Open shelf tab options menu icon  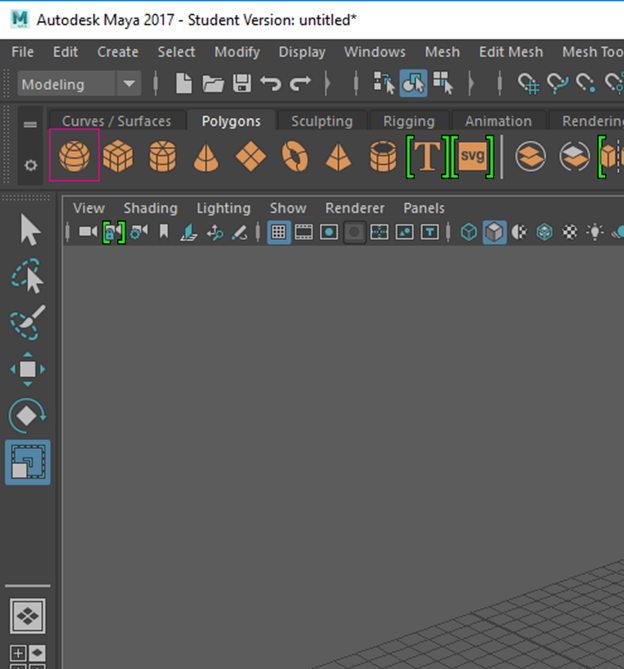[x=30, y=125]
